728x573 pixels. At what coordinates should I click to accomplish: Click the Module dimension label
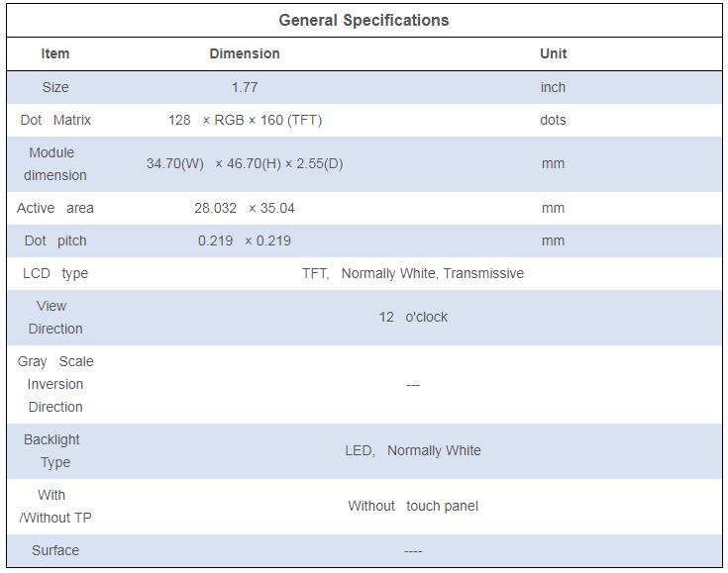pos(55,163)
